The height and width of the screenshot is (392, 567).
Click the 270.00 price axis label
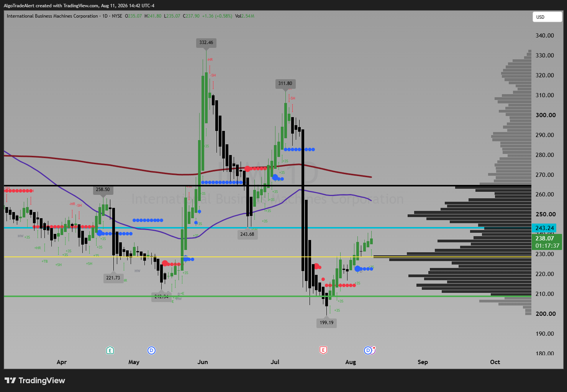coord(545,175)
